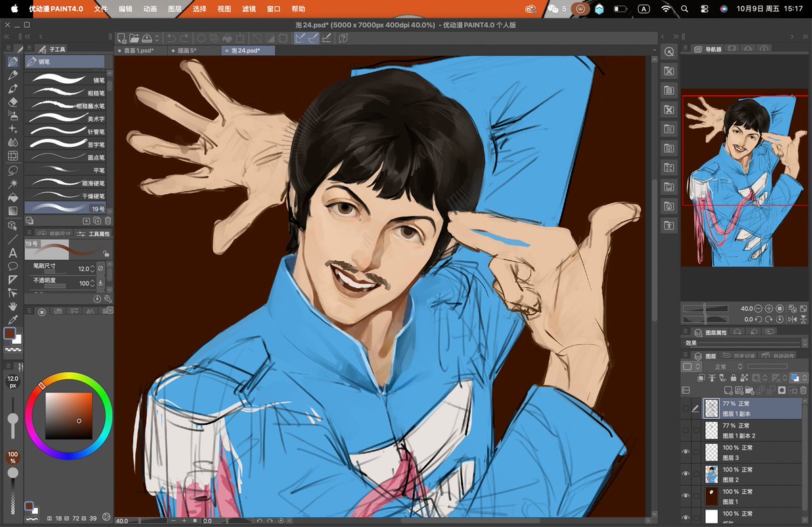This screenshot has width=812, height=527.
Task: Select the Fill bucket tool
Action: pos(12,198)
